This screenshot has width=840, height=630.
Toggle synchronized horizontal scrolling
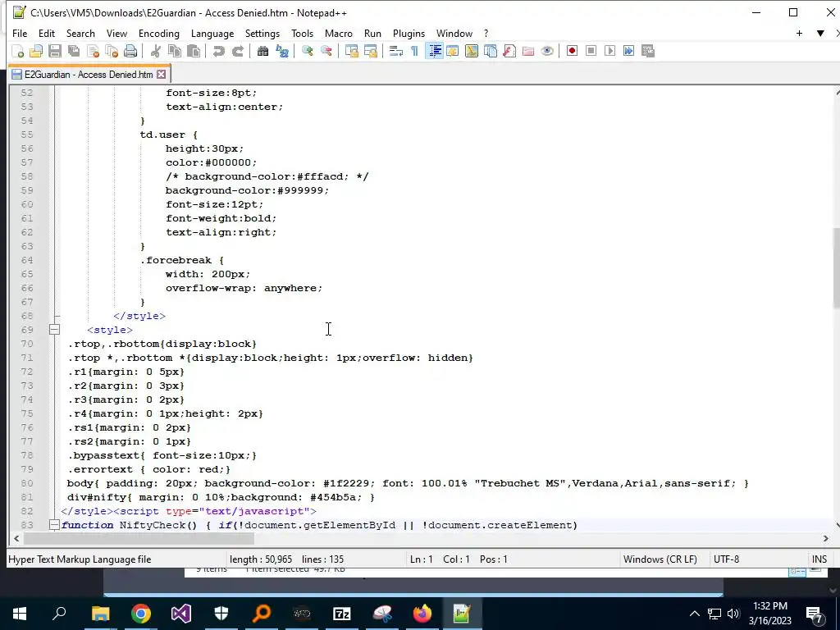click(371, 51)
